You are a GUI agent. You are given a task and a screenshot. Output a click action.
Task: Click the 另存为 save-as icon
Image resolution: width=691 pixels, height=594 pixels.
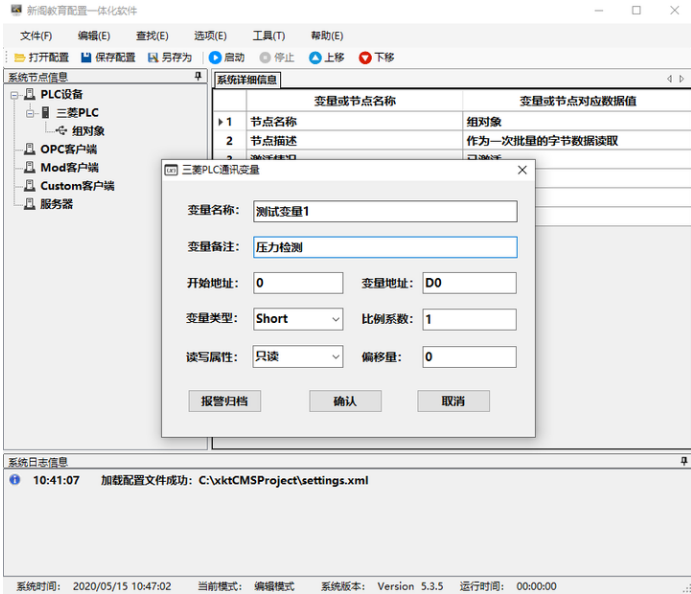click(153, 58)
